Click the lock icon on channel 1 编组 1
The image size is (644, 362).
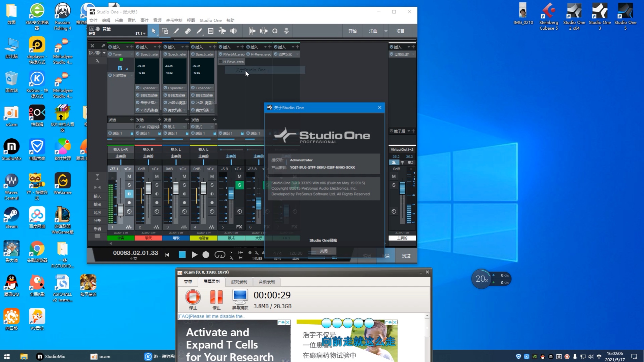(132, 134)
